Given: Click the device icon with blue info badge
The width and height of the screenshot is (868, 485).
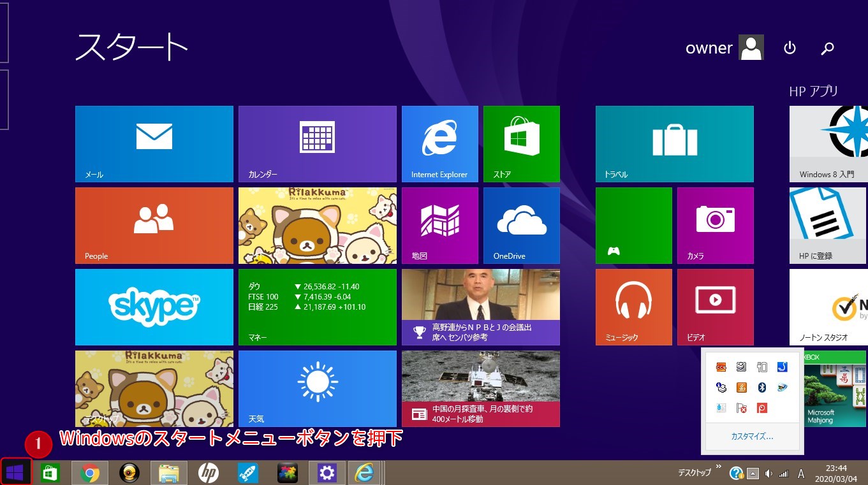Looking at the screenshot, I should (721, 387).
